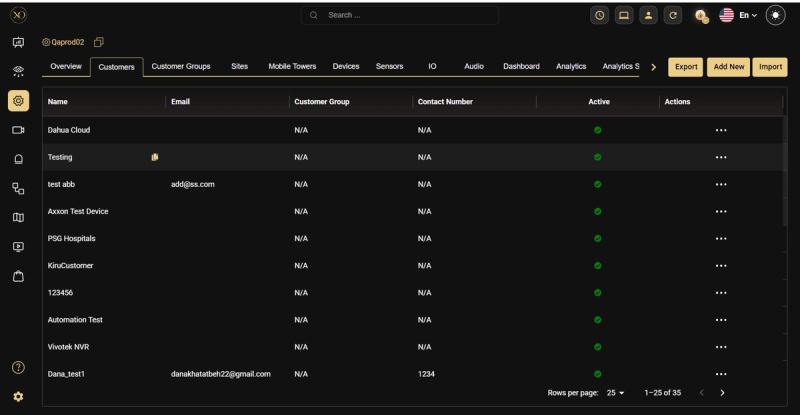
Task: Click the copy icon in Testing row
Action: click(x=155, y=157)
